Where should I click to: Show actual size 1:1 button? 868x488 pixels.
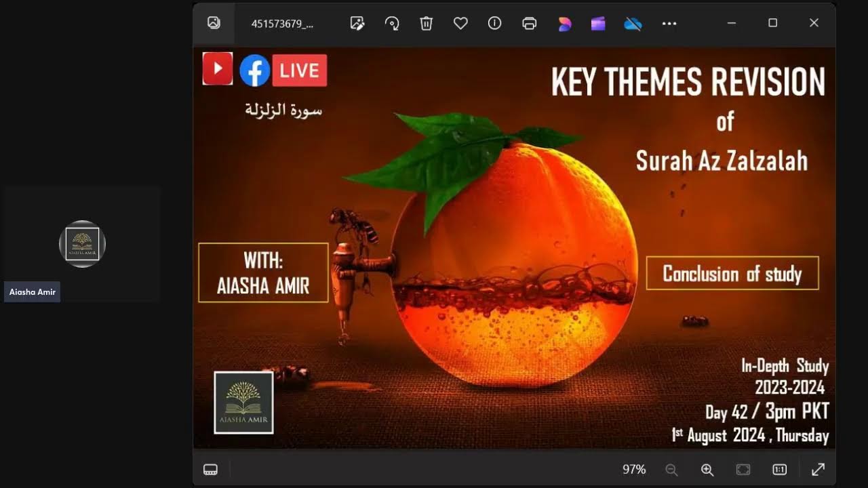point(779,470)
